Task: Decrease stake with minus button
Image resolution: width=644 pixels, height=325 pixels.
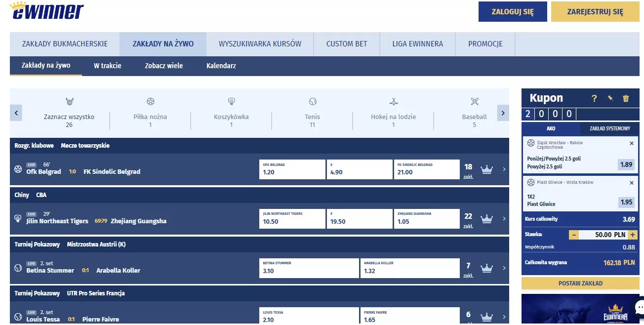Action: point(574,235)
